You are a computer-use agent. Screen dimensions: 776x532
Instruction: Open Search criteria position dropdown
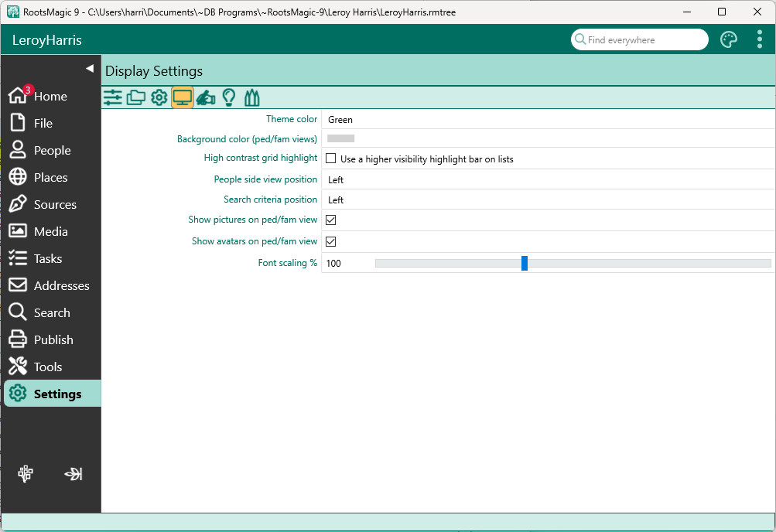pyautogui.click(x=547, y=199)
